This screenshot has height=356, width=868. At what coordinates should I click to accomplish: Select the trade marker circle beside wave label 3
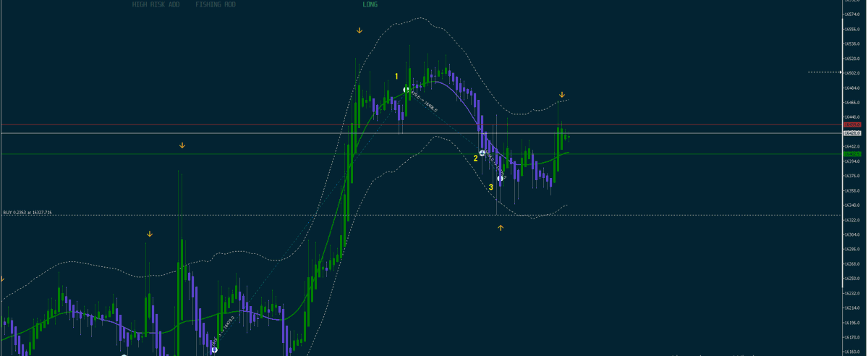tap(500, 178)
